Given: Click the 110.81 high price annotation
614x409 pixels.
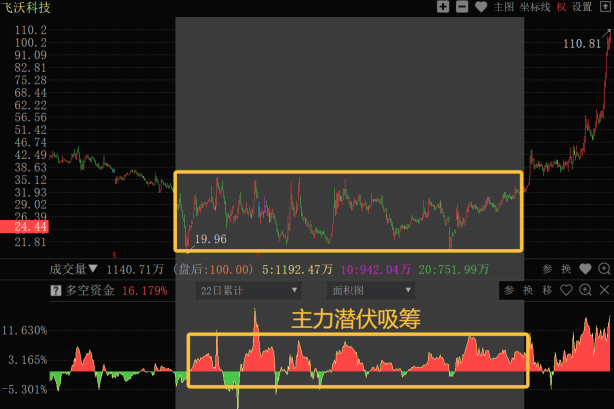Looking at the screenshot, I should 582,43.
